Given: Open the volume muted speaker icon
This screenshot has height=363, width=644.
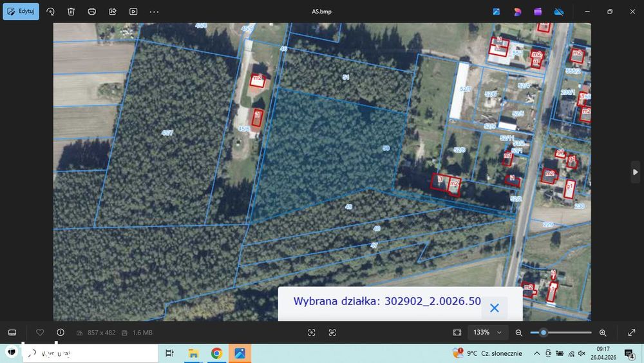Looking at the screenshot, I should pyautogui.click(x=582, y=353).
